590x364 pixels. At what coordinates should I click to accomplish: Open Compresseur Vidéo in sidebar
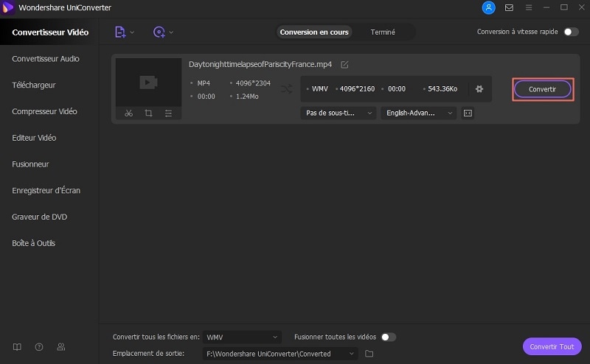[x=44, y=111]
